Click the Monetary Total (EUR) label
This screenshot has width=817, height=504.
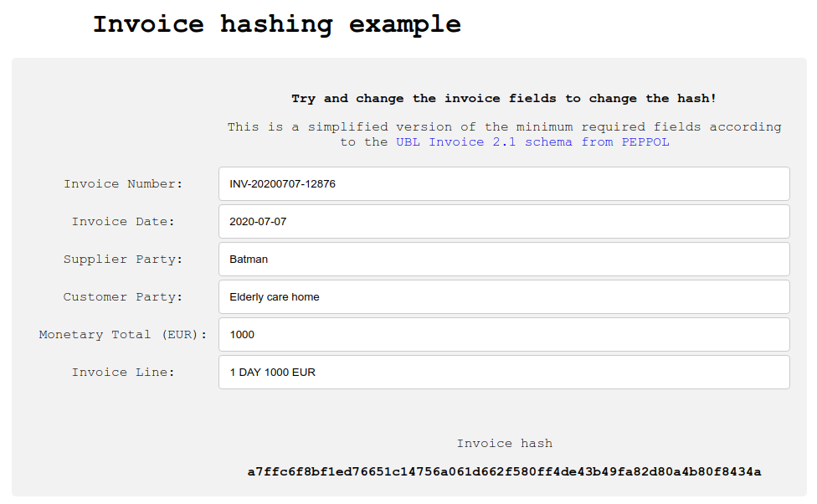[x=123, y=335]
